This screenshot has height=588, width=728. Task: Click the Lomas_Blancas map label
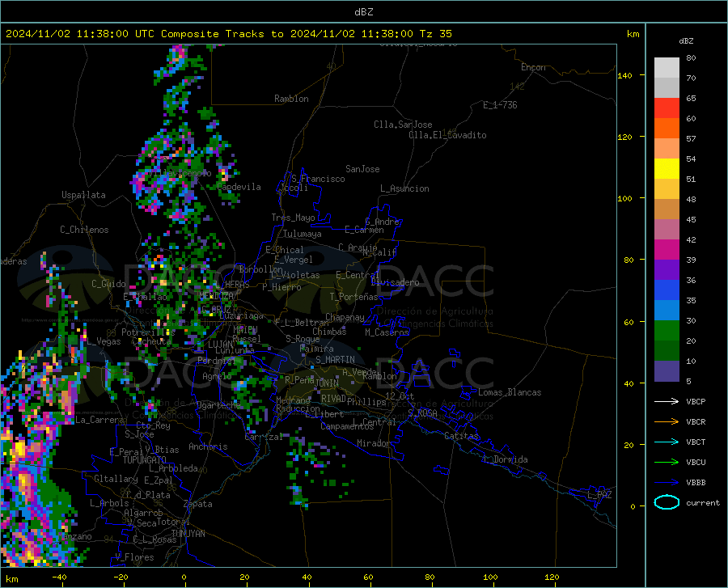(x=510, y=392)
